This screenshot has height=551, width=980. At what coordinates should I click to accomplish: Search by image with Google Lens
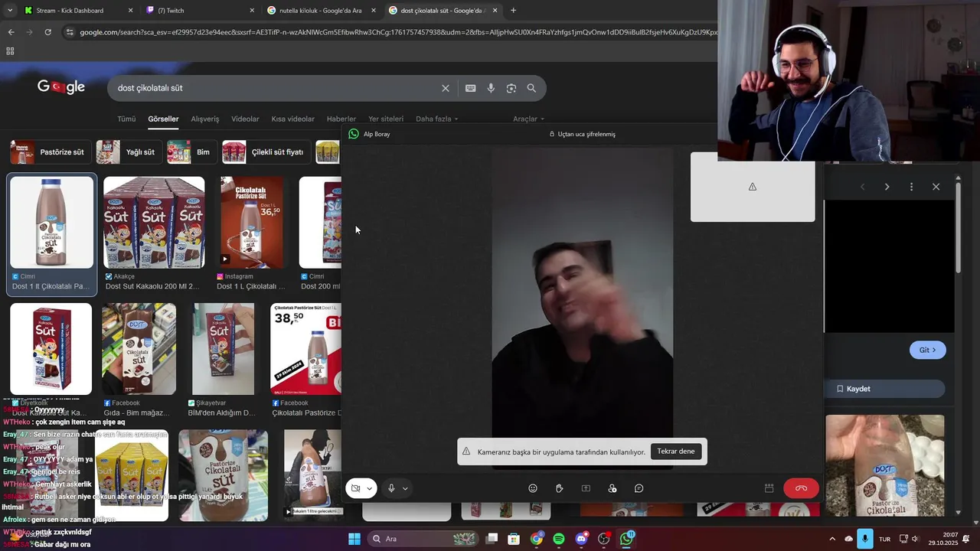511,88
